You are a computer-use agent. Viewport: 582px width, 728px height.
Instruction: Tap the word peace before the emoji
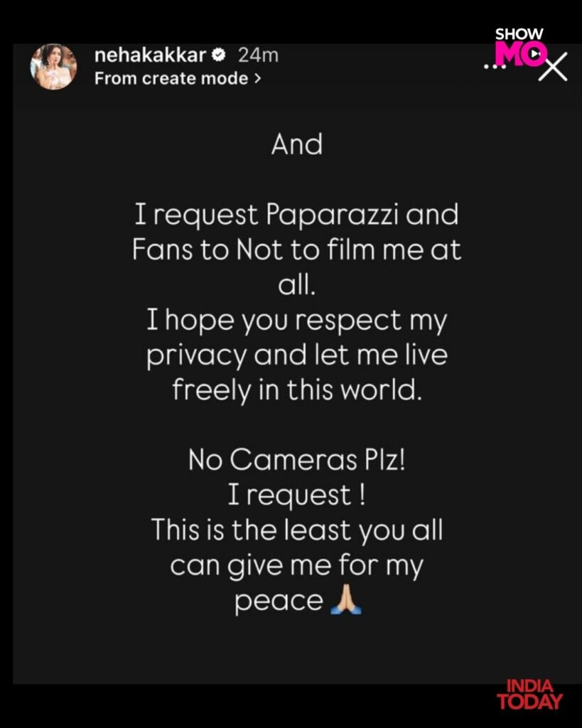[279, 601]
